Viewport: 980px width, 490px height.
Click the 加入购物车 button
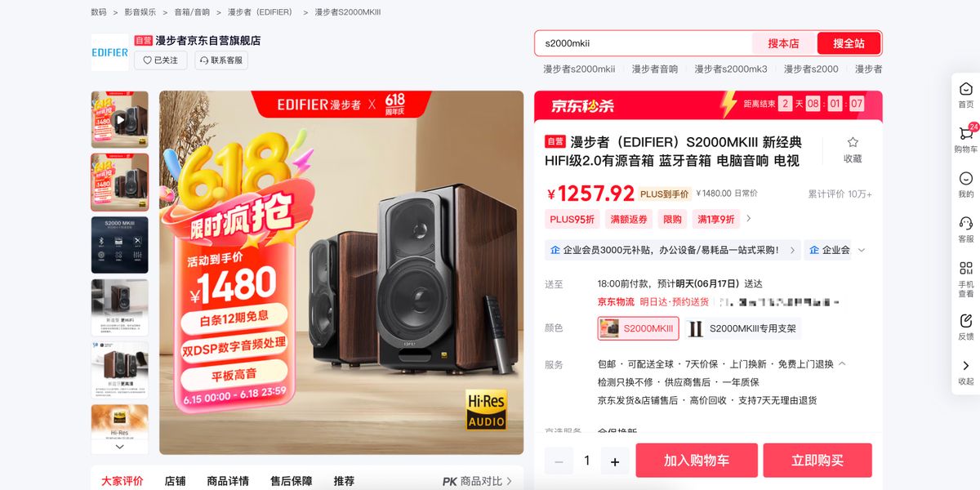coord(697,461)
